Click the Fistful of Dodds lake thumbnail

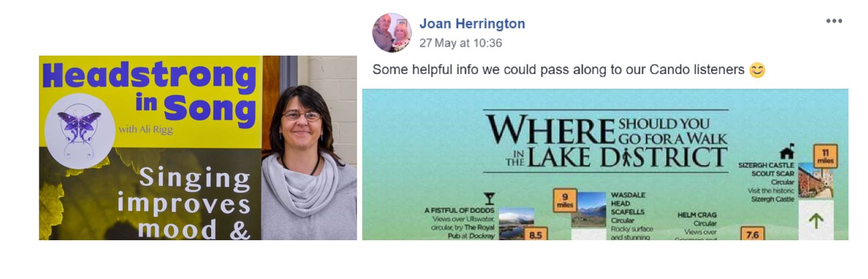[x=516, y=224]
